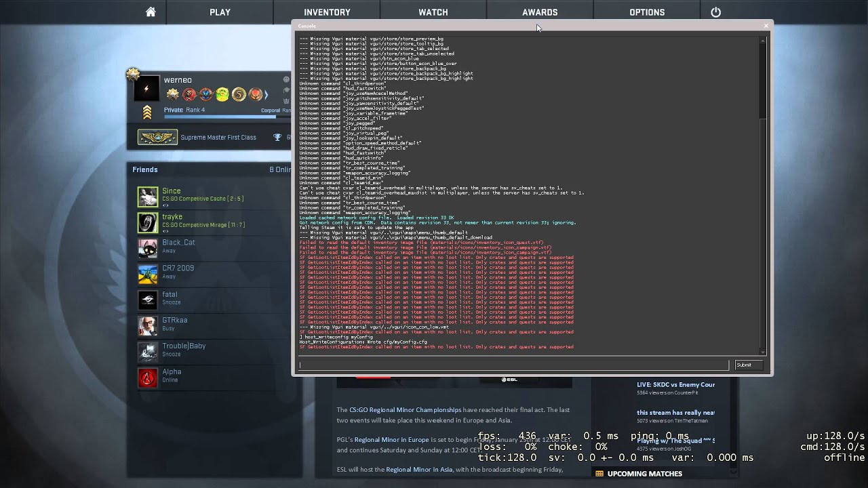The width and height of the screenshot is (868, 488).
Task: Open werneo's profile avatar
Action: 146,89
